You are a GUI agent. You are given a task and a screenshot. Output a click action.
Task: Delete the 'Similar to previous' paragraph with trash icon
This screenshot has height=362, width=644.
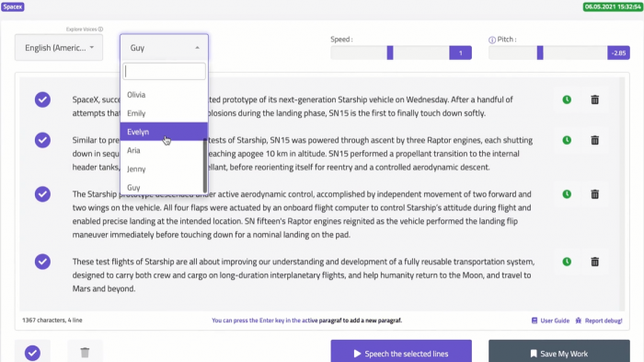coord(594,140)
